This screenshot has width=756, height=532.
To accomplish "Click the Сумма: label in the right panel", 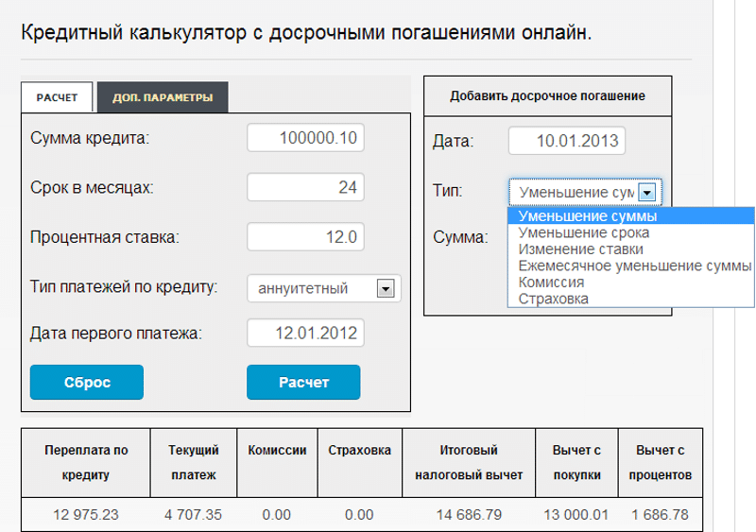I will pyautogui.click(x=460, y=237).
